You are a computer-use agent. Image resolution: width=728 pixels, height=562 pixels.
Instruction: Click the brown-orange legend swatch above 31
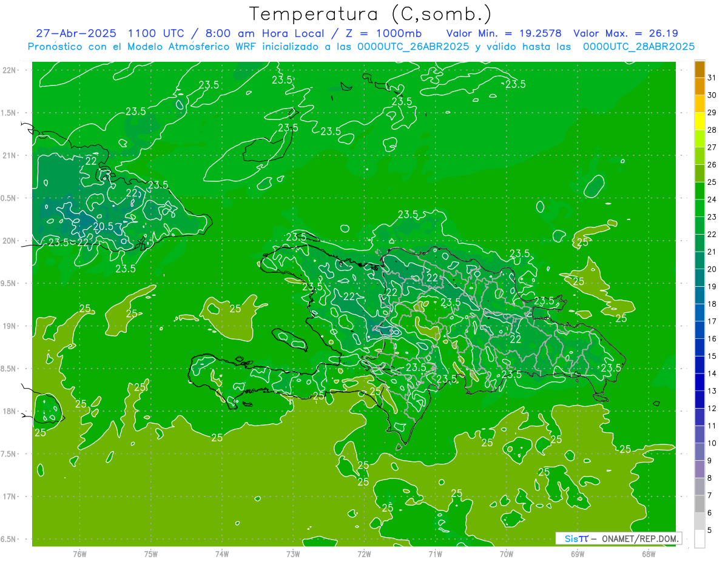coord(699,69)
